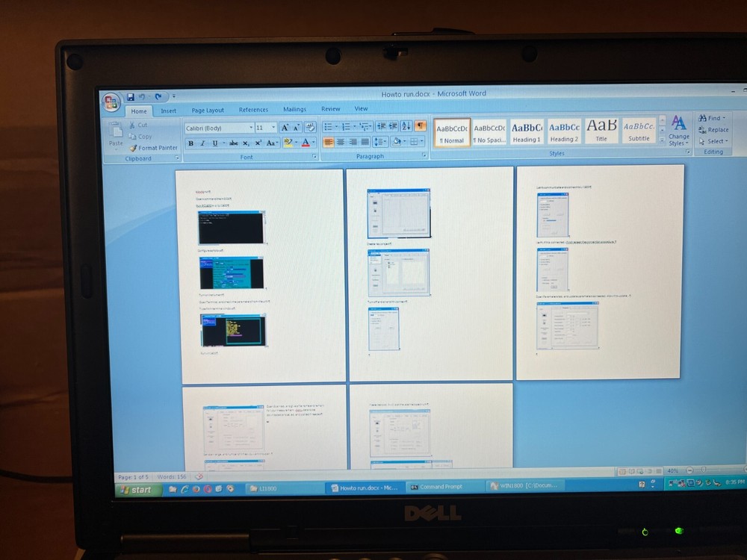Apply the Subtitle style
The height and width of the screenshot is (560, 747).
(639, 131)
